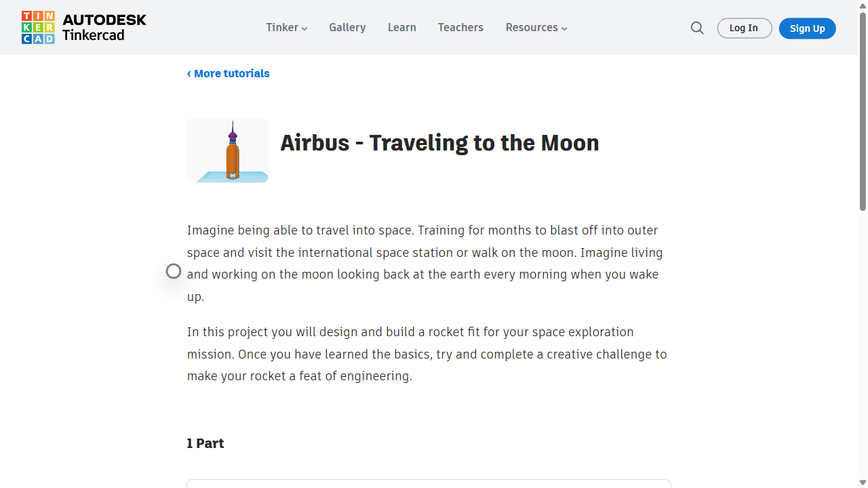Viewport: 868px width, 488px height.
Task: Open the Gallery menu item
Action: pos(347,27)
